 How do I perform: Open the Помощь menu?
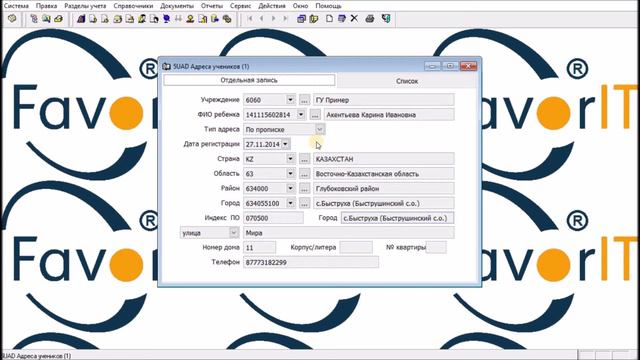328,6
